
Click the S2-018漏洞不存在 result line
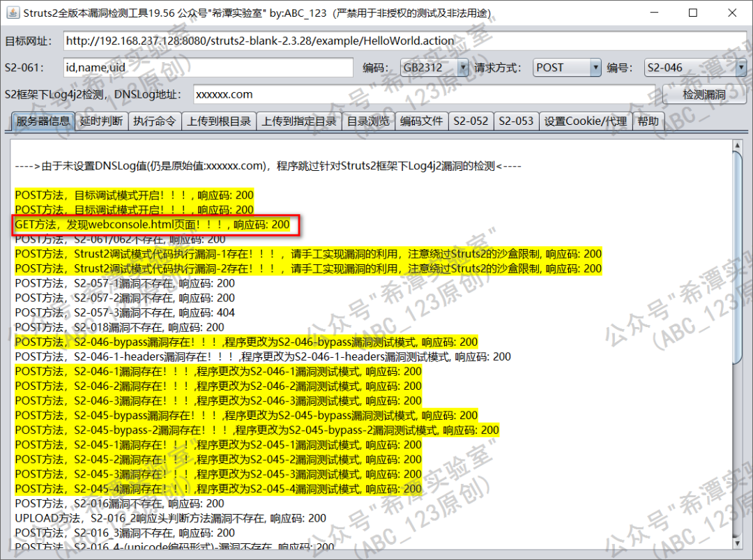120,328
